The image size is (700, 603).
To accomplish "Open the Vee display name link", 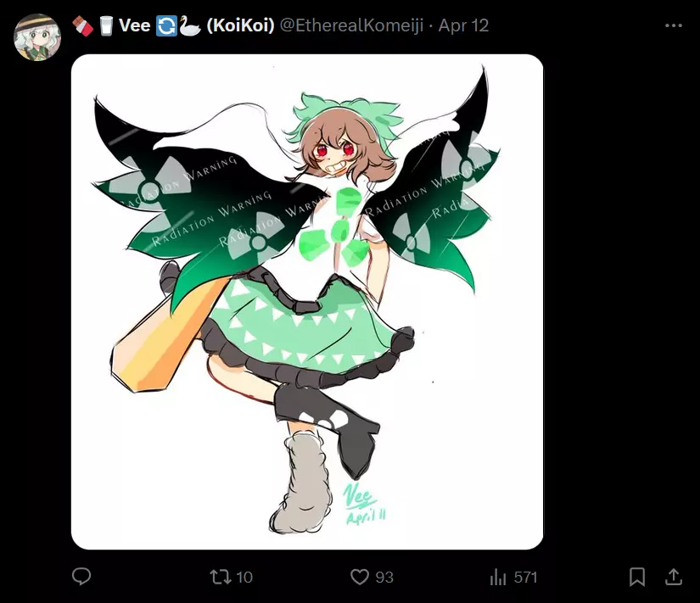I will (x=134, y=25).
